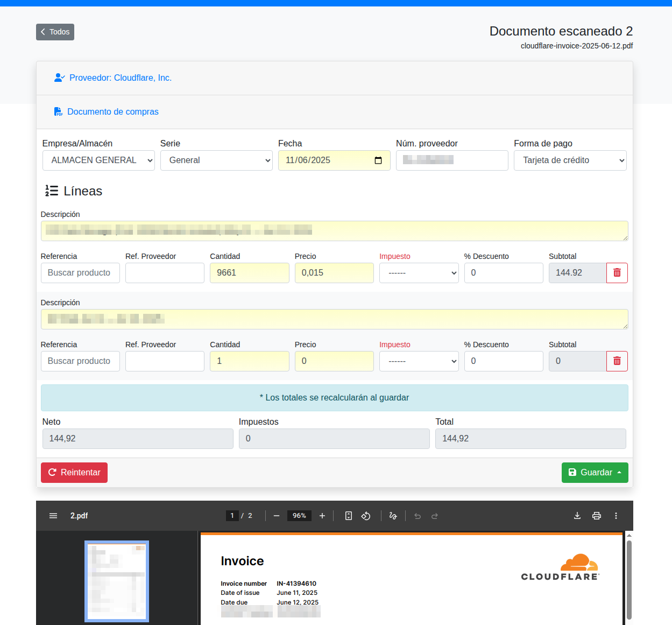Download the PDF document
Image resolution: width=672 pixels, height=625 pixels.
(577, 516)
